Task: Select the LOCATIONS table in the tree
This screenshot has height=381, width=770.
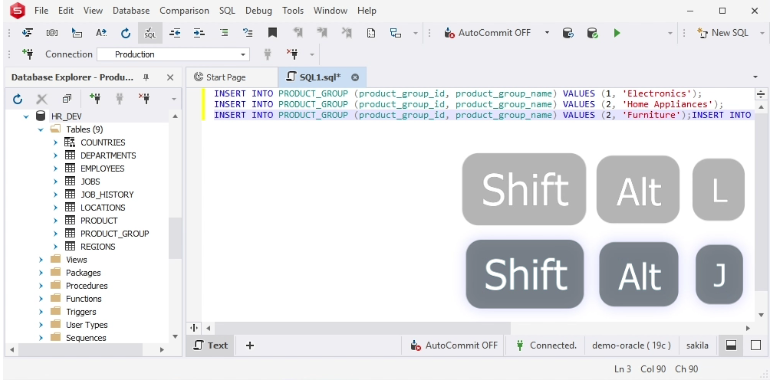Action: click(103, 208)
